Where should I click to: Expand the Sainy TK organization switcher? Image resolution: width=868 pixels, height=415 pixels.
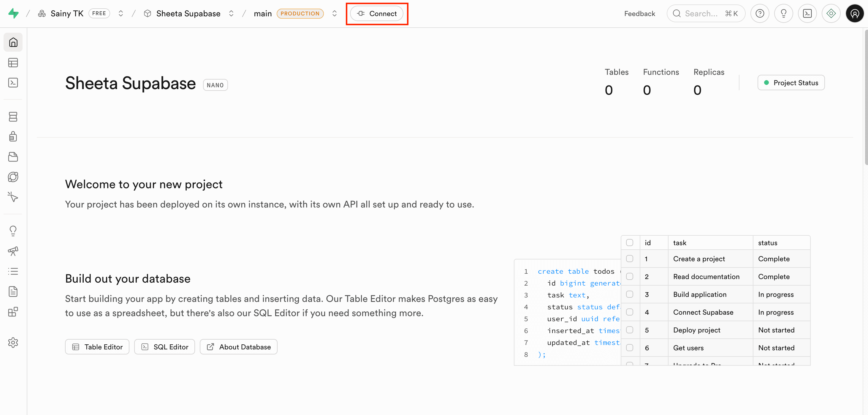click(x=120, y=13)
